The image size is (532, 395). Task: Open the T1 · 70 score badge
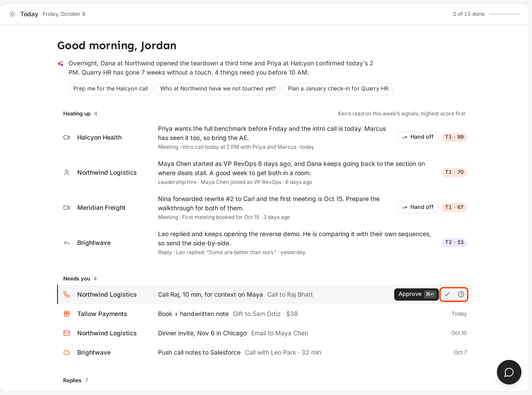pos(454,172)
